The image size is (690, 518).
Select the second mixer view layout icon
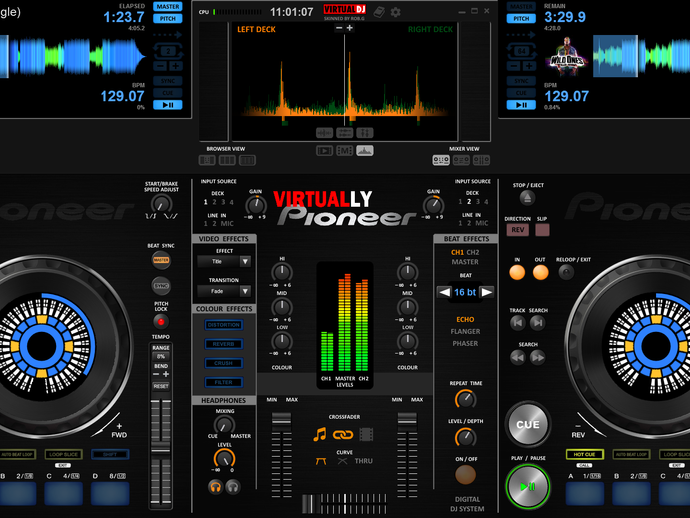click(461, 160)
